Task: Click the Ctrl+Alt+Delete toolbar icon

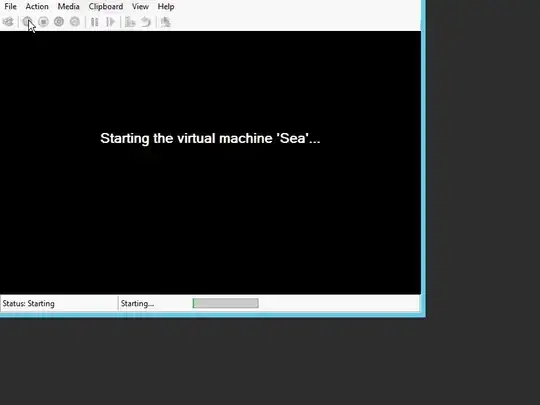Action: 8,22
